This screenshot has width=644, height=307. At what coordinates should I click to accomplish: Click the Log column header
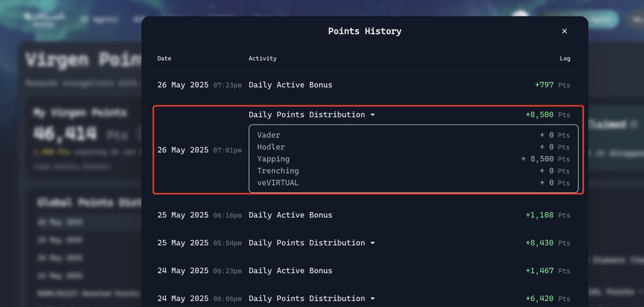tap(565, 59)
